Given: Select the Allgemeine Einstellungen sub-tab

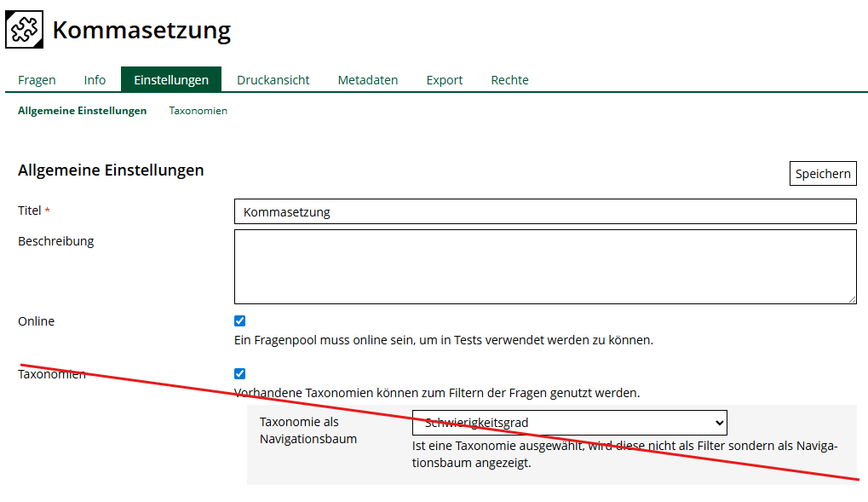Looking at the screenshot, I should pos(82,111).
